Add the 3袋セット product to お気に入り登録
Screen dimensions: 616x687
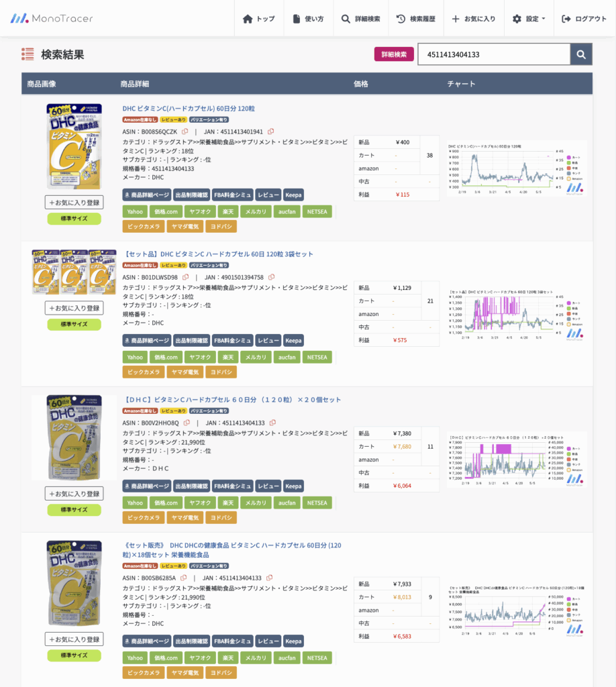click(74, 308)
